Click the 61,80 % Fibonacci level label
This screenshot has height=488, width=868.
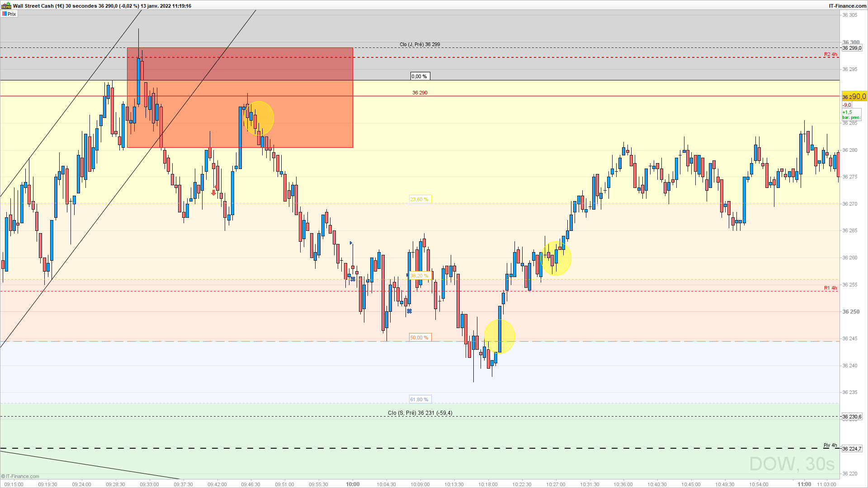(x=420, y=399)
